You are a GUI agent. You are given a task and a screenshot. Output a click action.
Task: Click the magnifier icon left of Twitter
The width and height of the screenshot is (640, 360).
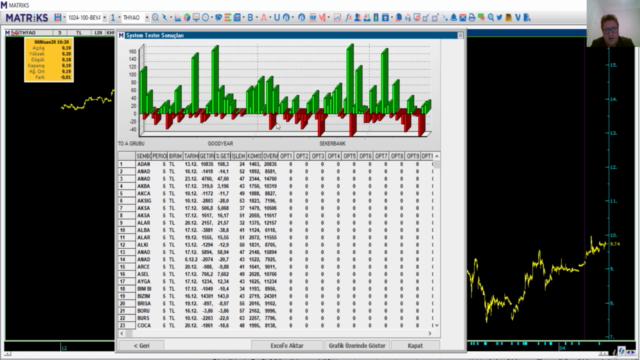tap(491, 18)
